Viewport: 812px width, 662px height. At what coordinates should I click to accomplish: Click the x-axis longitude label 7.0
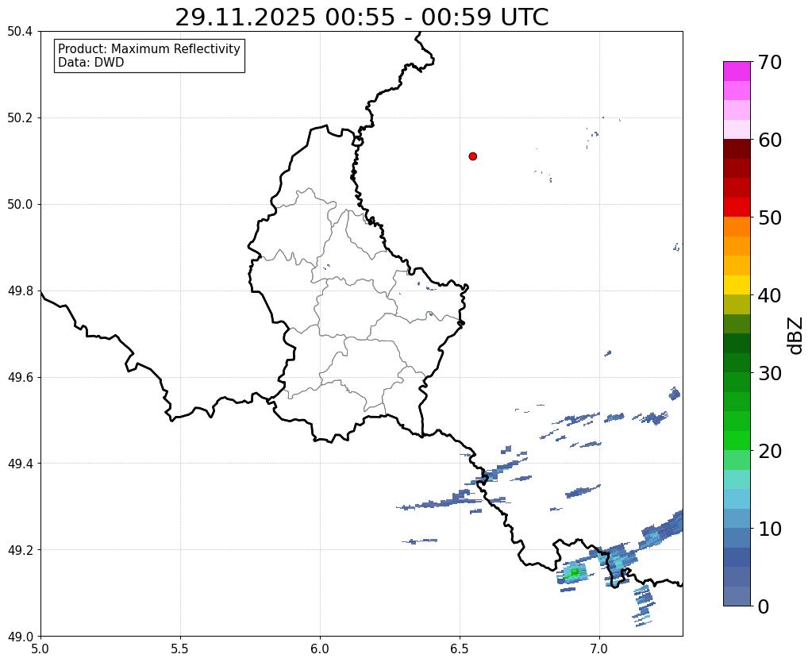599,649
